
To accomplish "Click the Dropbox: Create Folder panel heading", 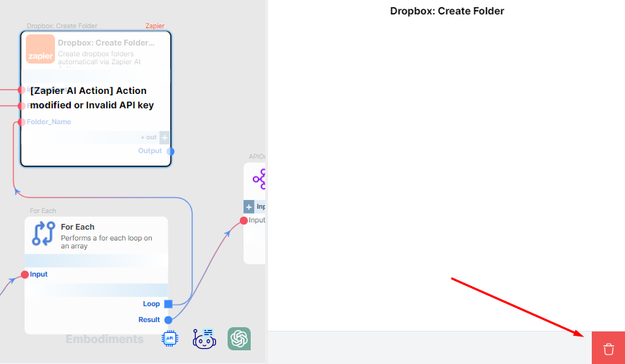I will (447, 11).
